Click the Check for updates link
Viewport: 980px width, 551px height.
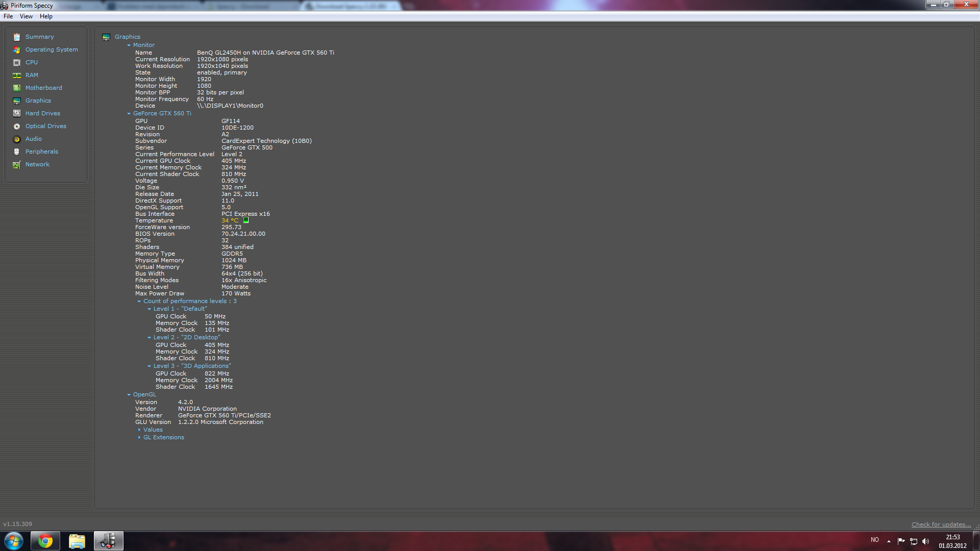[941, 524]
